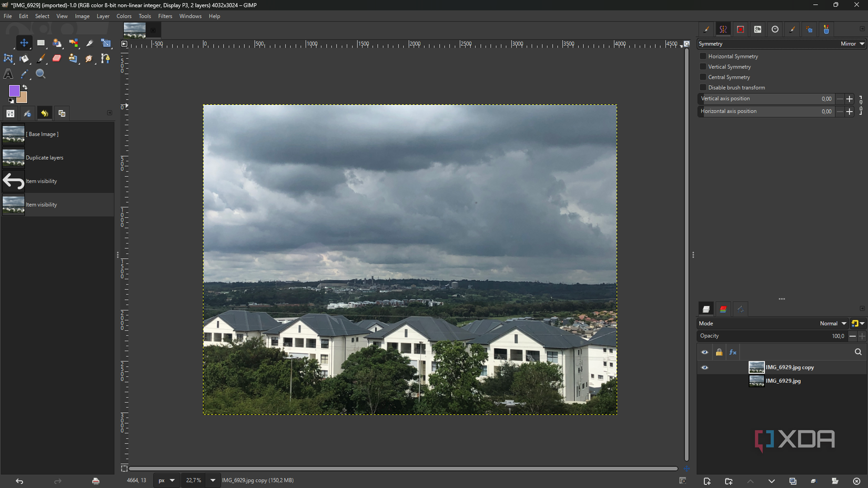Select the Move tool
The width and height of the screenshot is (868, 488).
[24, 43]
